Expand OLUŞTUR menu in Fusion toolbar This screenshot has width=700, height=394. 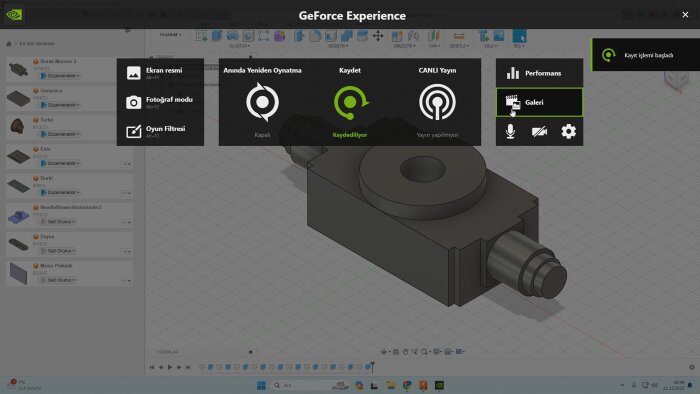pos(240,46)
